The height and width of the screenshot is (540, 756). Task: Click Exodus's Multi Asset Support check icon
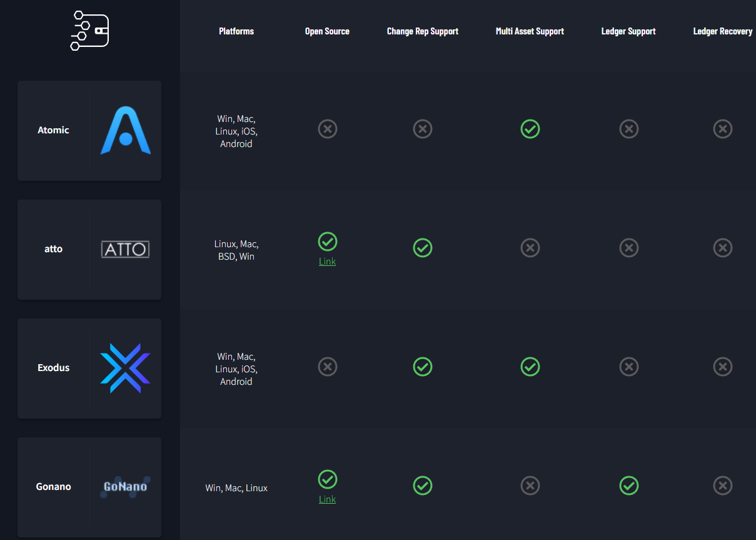tap(530, 367)
